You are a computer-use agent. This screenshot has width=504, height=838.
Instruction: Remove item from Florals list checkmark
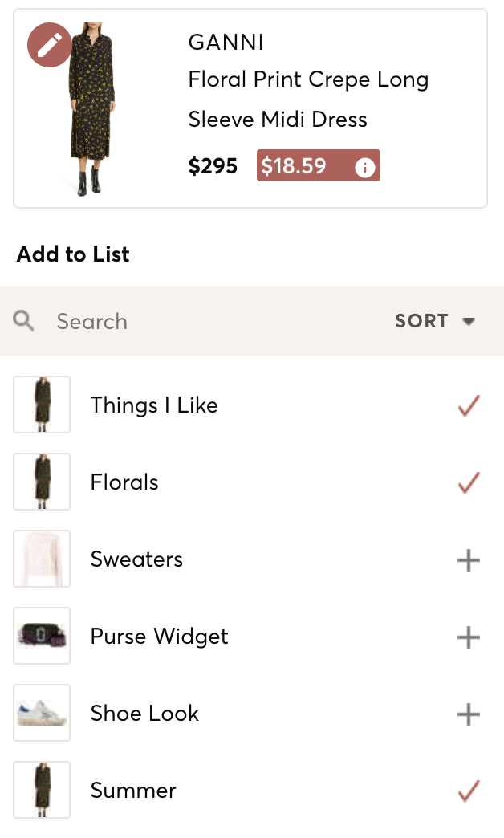[468, 482]
